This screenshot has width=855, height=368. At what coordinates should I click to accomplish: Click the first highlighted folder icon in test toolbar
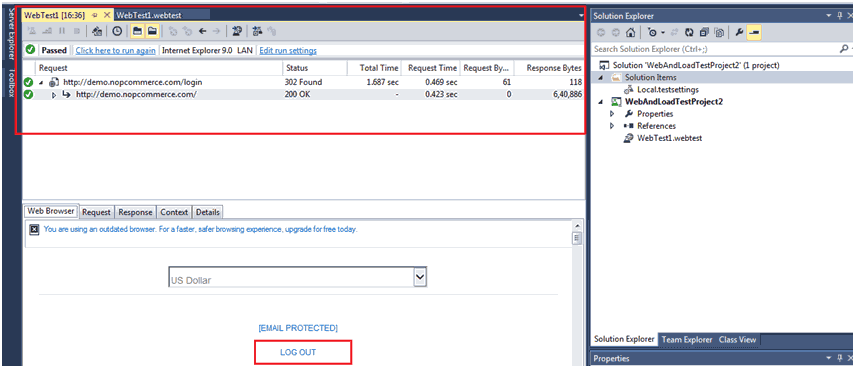click(138, 31)
